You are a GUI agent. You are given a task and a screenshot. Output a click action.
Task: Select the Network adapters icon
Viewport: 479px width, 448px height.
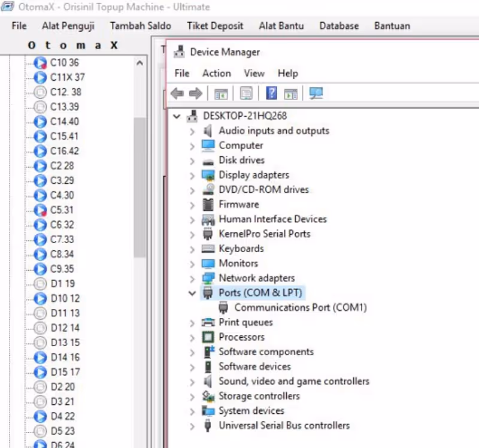210,278
